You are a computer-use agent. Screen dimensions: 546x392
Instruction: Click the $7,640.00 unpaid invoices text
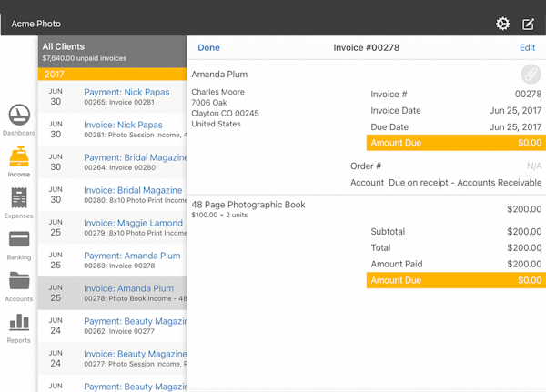[85, 58]
